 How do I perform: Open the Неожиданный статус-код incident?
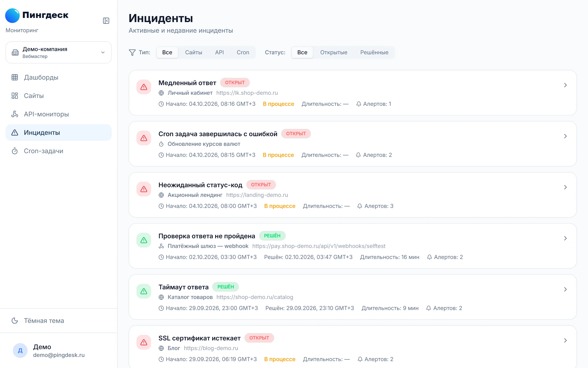pos(353,195)
